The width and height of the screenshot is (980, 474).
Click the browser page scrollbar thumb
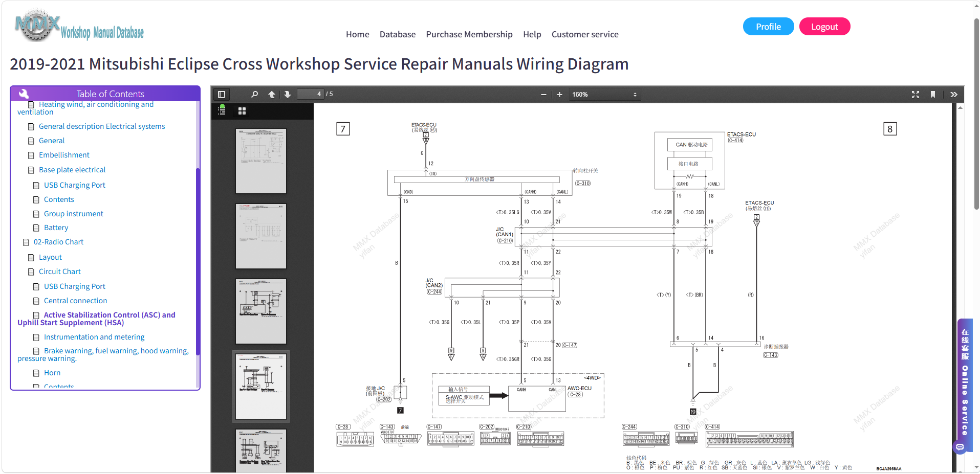[x=976, y=115]
